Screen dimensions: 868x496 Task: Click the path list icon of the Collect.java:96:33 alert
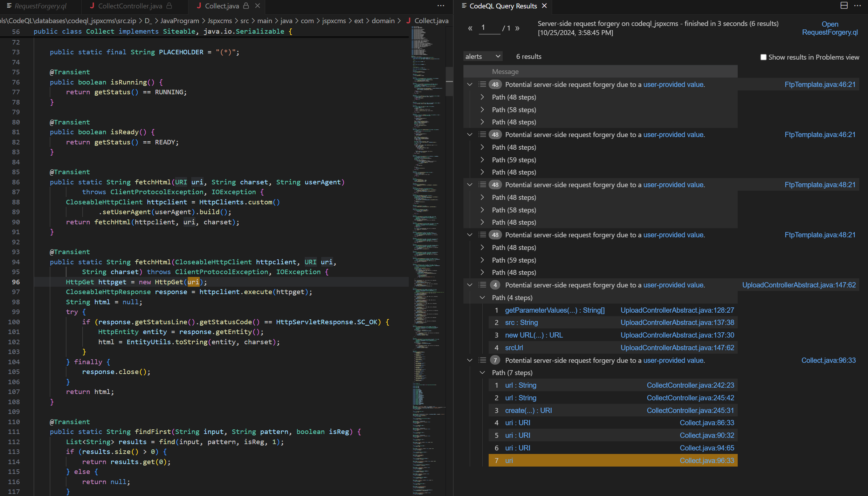tap(482, 360)
